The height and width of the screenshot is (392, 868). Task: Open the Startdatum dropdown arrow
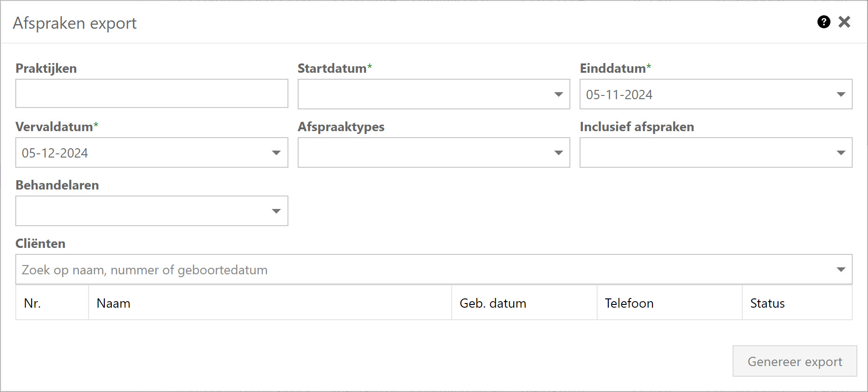point(559,95)
